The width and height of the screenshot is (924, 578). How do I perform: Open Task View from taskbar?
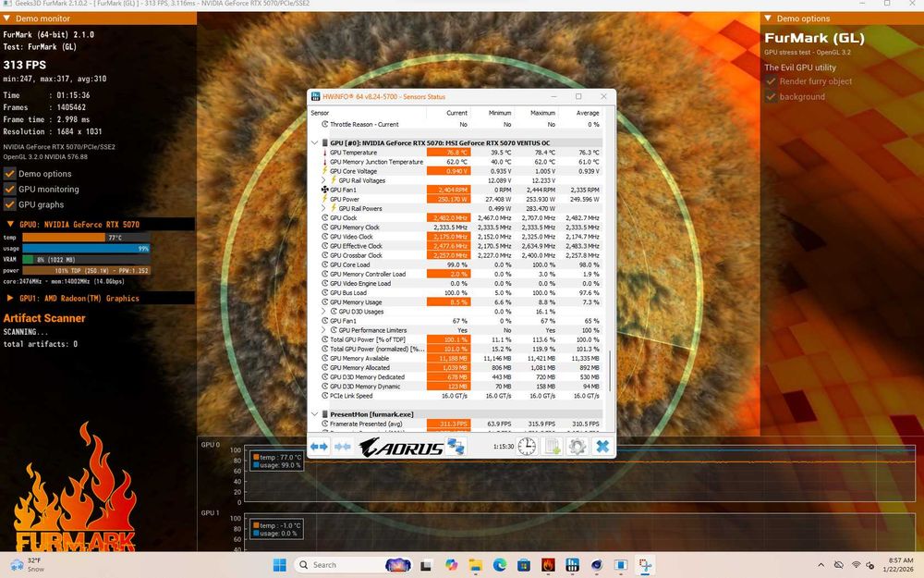coord(425,565)
